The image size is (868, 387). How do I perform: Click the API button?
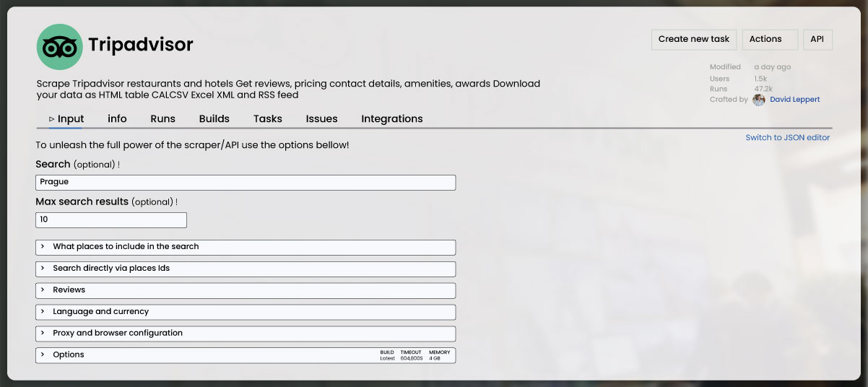[817, 40]
